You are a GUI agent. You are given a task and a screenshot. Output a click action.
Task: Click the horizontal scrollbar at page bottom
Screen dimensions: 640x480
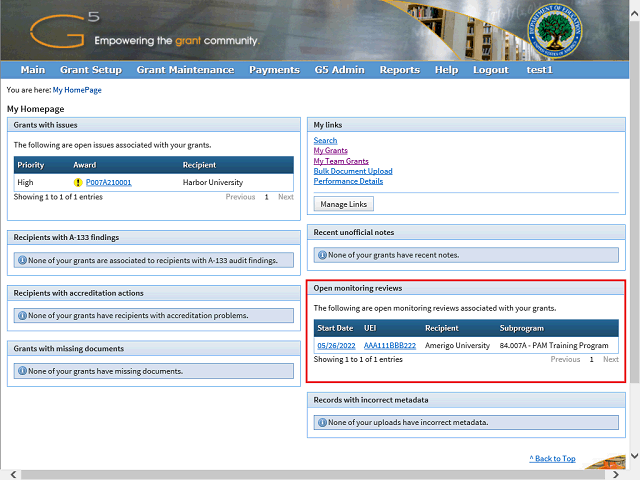tap(300, 474)
